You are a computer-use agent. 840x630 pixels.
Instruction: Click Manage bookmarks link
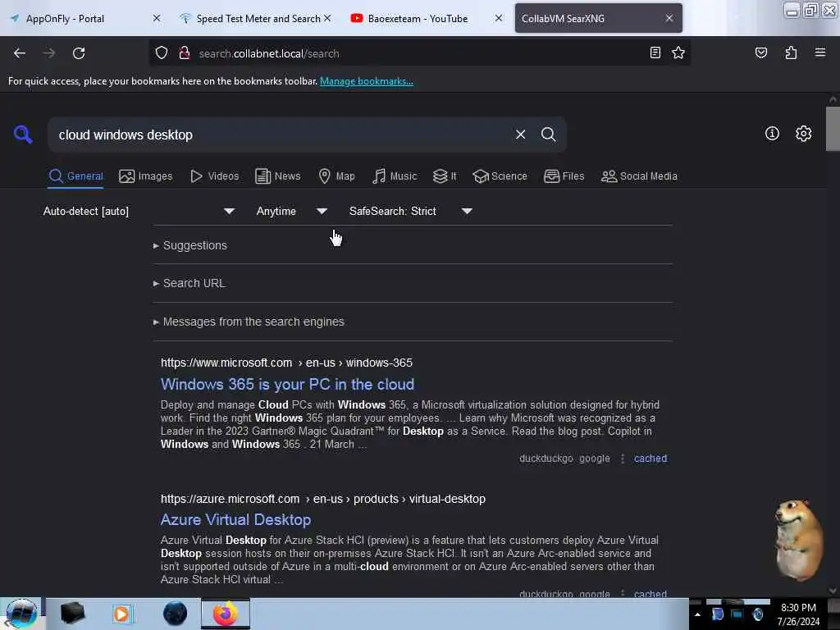click(x=367, y=81)
